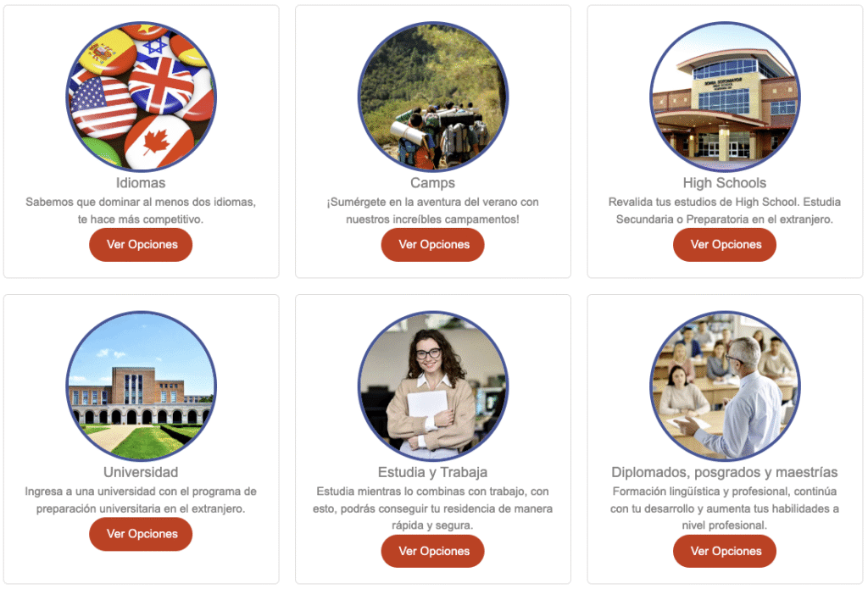Click the Estudia y Trabaja heading
This screenshot has height=589, width=868.
[433, 472]
